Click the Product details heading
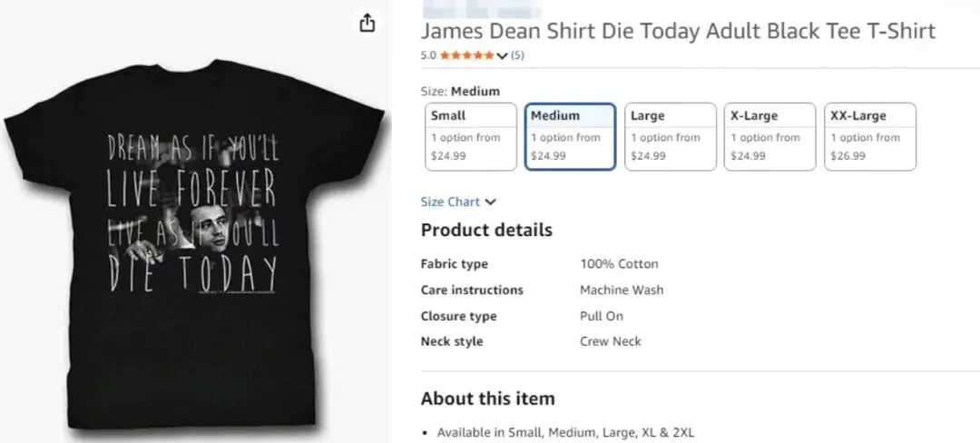The width and height of the screenshot is (980, 443). pos(486,231)
